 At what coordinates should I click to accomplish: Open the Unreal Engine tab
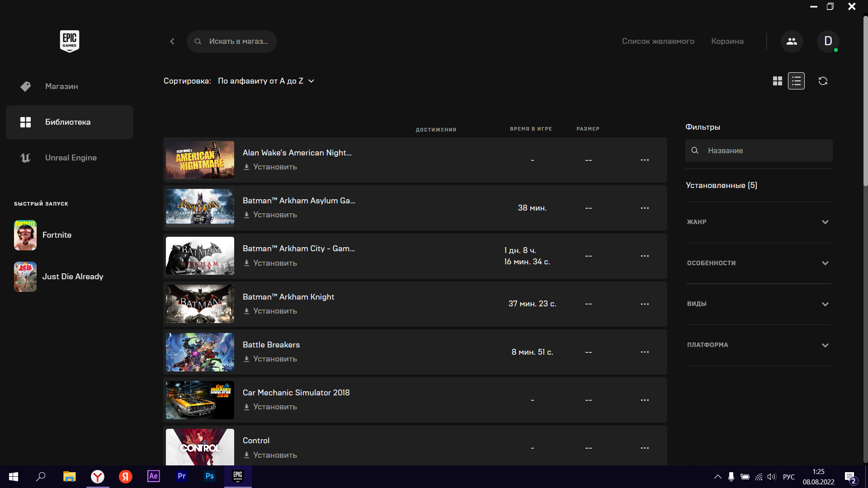[70, 158]
